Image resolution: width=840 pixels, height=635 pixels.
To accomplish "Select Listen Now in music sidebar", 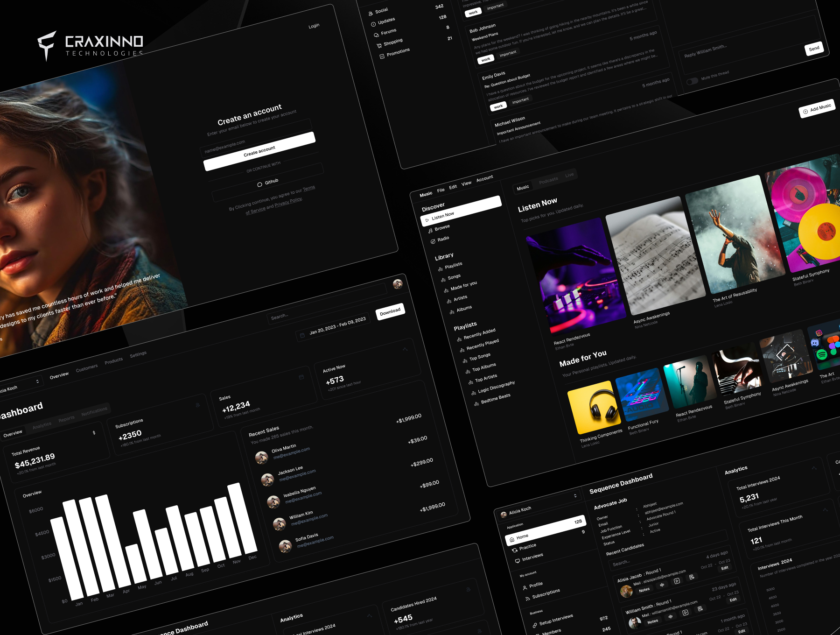I will point(461,211).
